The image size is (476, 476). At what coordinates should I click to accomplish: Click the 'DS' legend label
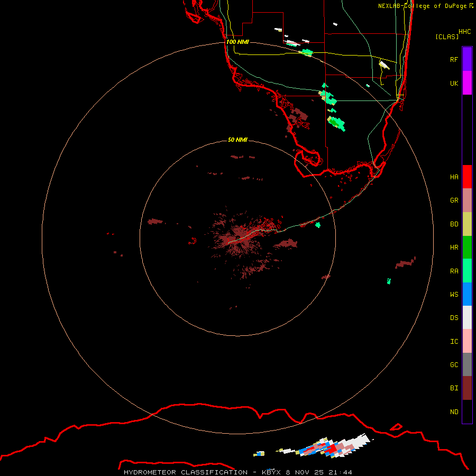click(454, 318)
